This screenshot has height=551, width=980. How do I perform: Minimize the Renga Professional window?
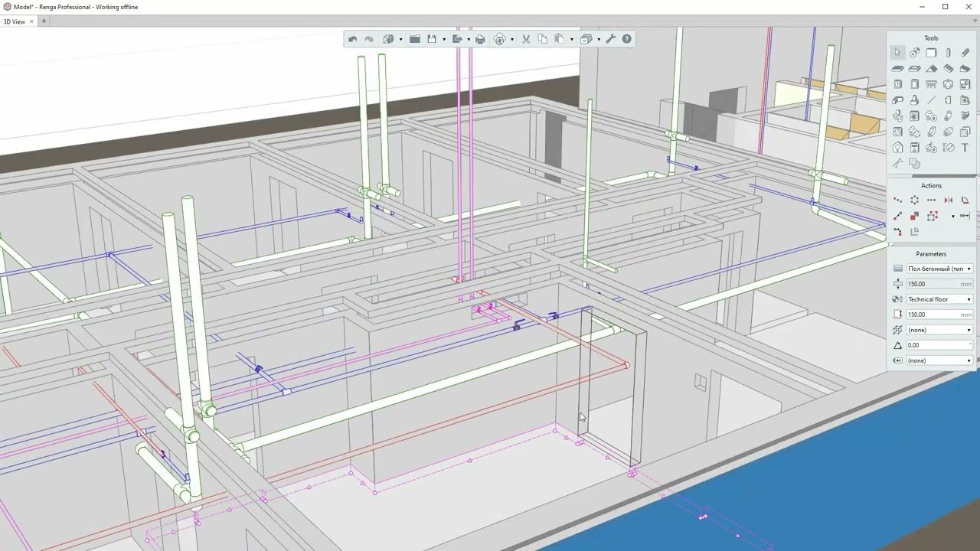[923, 7]
